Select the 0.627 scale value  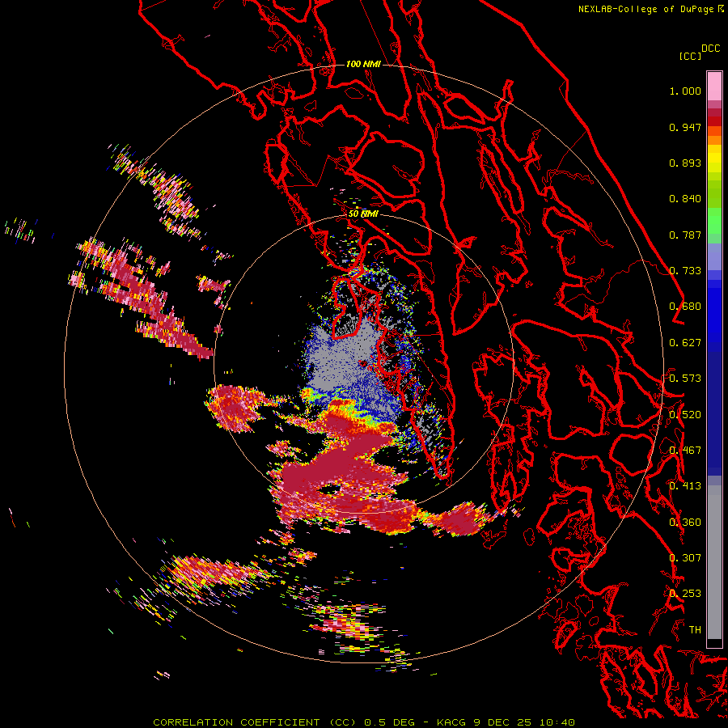[x=685, y=343]
